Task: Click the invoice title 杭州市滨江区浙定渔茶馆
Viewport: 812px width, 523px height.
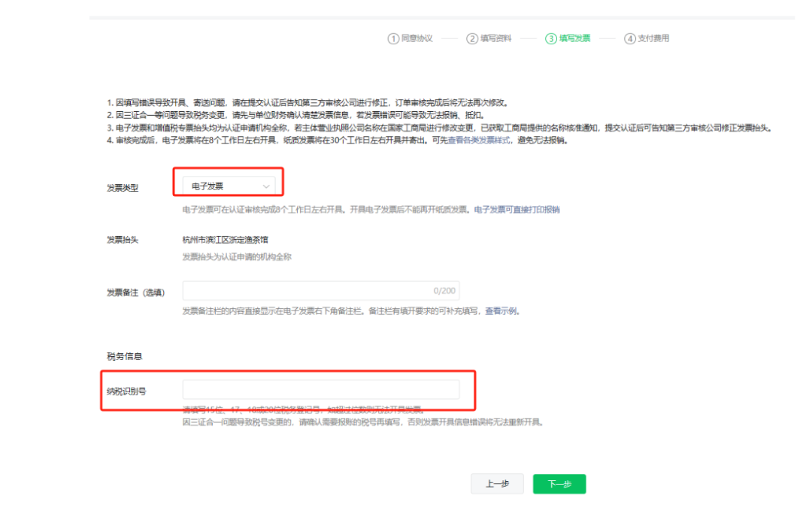Action: 226,240
